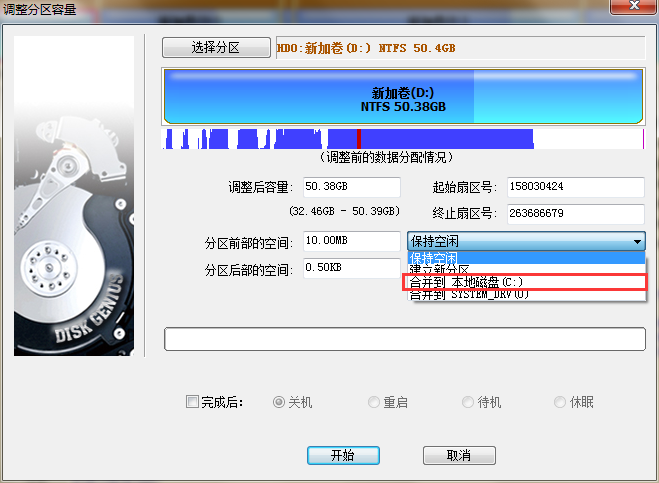
Task: Click the 选择分区 button
Action: [x=216, y=48]
